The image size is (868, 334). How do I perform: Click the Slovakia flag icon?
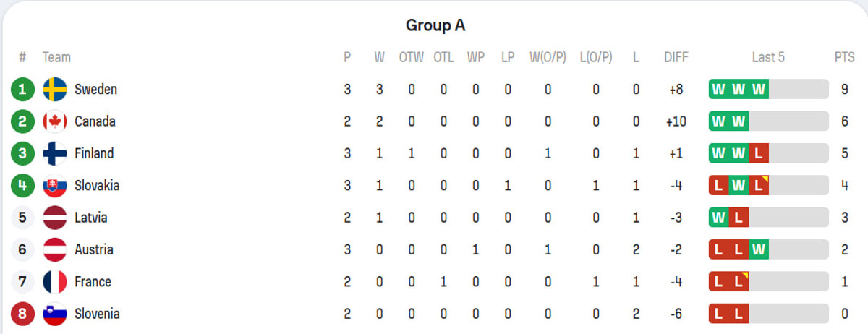[x=55, y=186]
